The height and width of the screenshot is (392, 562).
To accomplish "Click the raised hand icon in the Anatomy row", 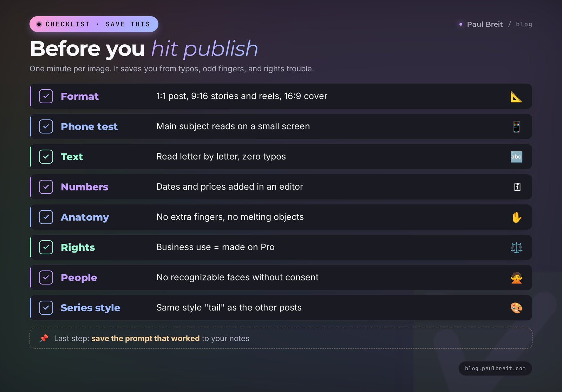I will [x=516, y=217].
